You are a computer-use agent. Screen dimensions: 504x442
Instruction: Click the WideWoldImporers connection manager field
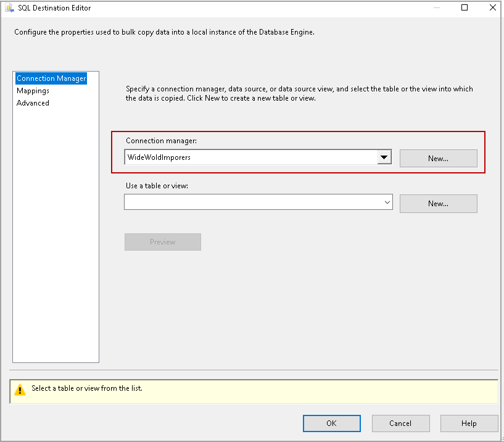click(x=250, y=157)
